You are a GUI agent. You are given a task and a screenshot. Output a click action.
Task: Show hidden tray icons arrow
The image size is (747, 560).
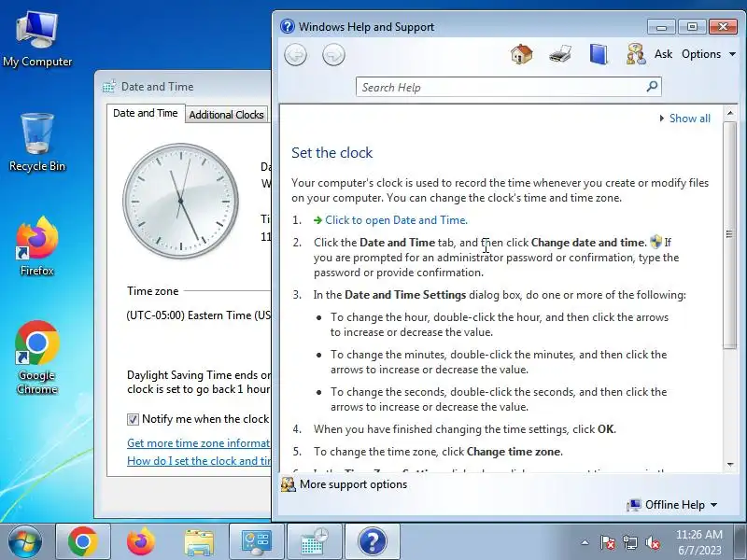[x=585, y=542]
